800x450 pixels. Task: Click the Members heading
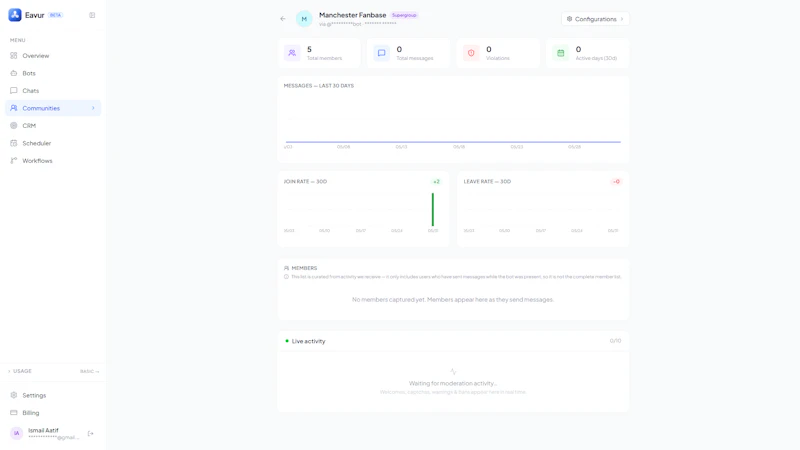pos(305,268)
